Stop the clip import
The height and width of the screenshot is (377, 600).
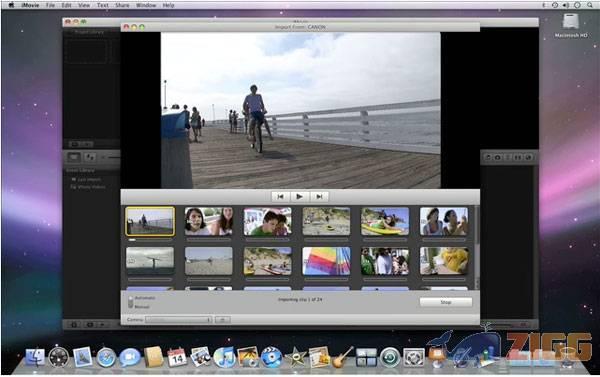tap(446, 302)
